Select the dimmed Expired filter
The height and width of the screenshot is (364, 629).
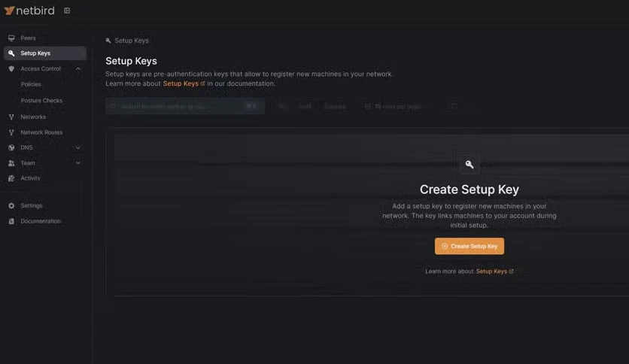335,106
